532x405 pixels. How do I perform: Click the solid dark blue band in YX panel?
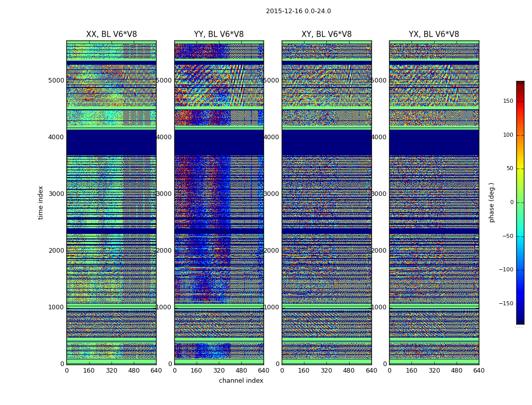coord(434,142)
